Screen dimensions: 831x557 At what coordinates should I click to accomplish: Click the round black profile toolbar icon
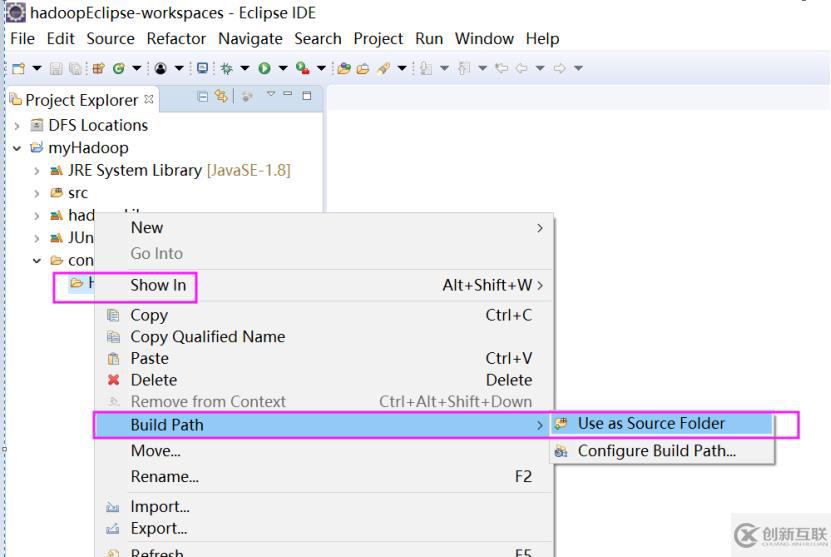(161, 68)
